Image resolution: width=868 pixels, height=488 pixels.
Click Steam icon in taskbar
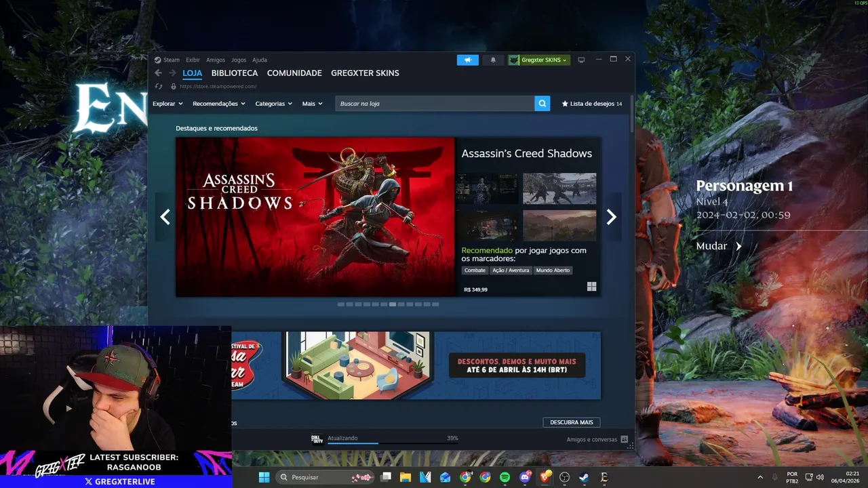tap(584, 477)
